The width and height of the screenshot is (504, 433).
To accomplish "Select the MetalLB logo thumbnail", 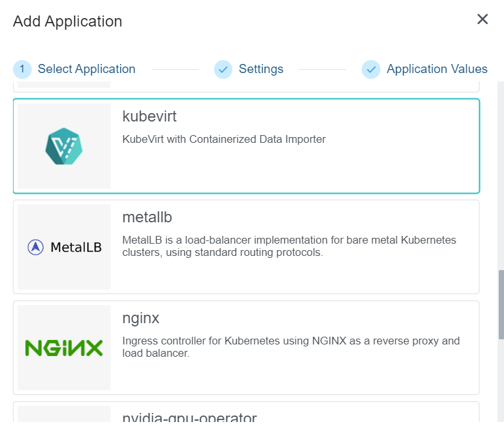I will coord(64,247).
